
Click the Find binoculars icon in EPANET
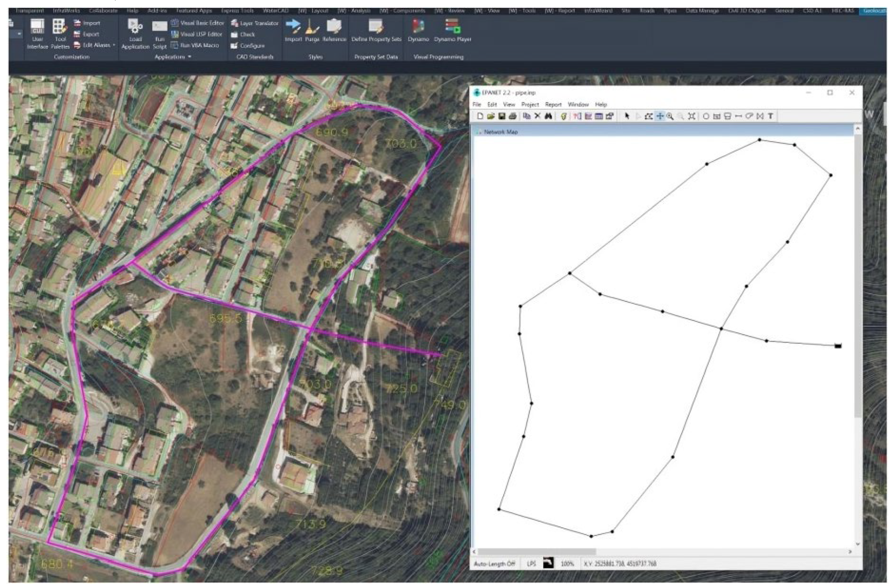(548, 116)
